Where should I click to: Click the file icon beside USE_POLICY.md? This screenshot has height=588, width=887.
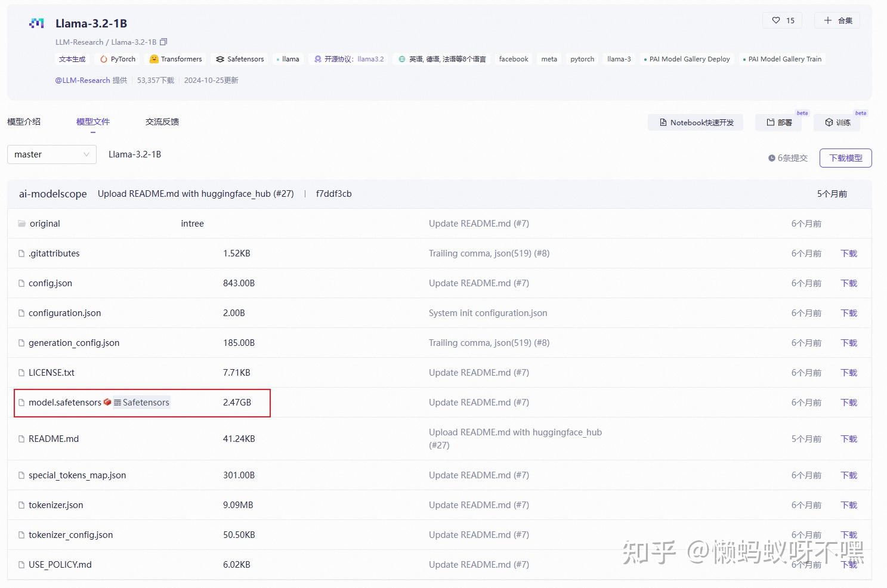(x=21, y=565)
